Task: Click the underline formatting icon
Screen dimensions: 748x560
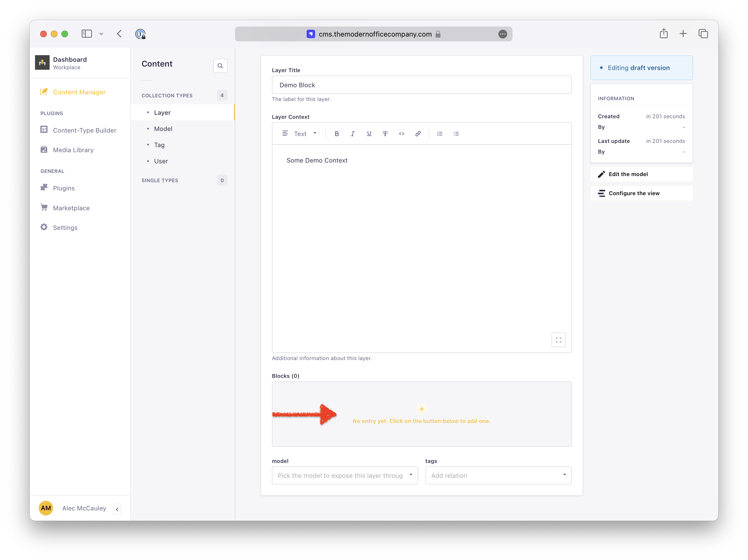Action: pos(369,133)
